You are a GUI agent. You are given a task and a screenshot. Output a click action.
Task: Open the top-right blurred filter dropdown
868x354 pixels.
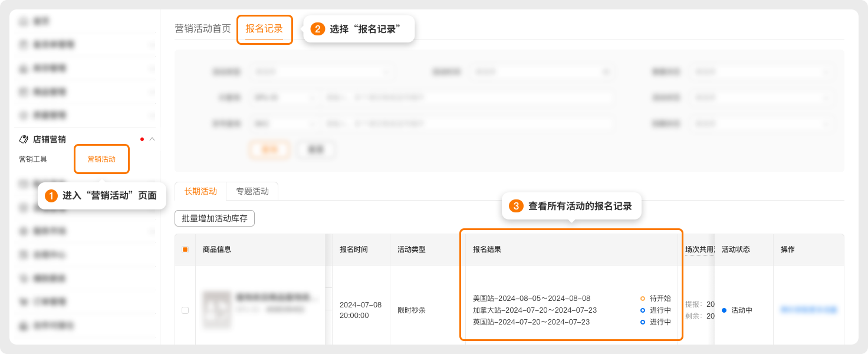tap(763, 72)
